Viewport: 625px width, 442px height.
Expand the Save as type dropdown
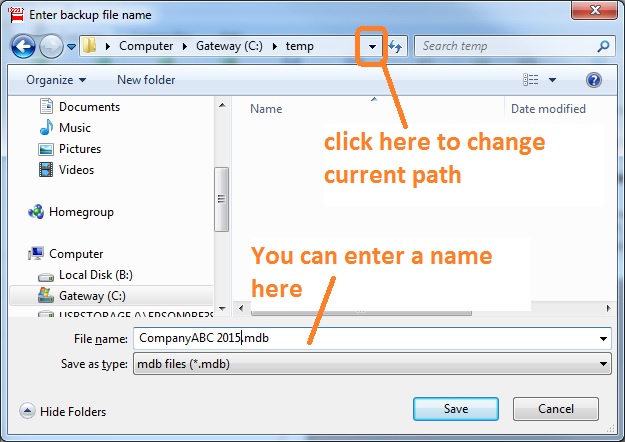coord(602,365)
